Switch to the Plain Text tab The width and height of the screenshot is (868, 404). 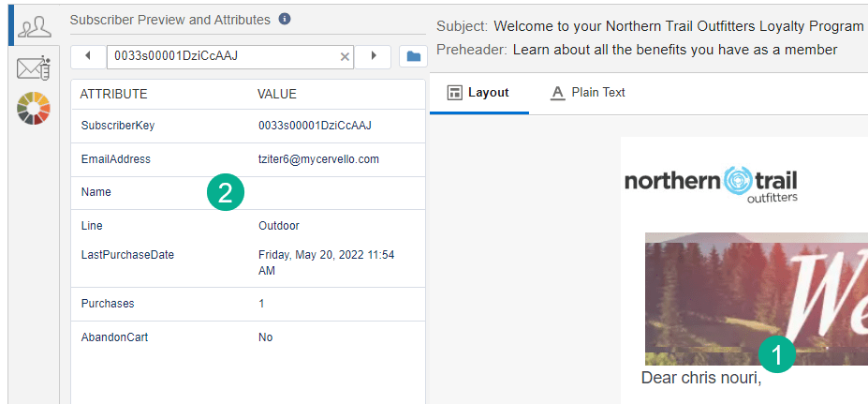coord(588,93)
